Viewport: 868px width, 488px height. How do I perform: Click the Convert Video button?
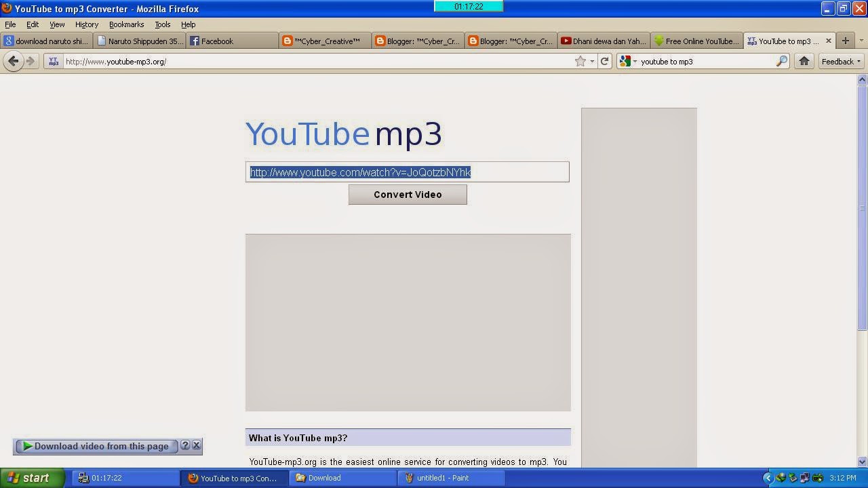coord(408,195)
